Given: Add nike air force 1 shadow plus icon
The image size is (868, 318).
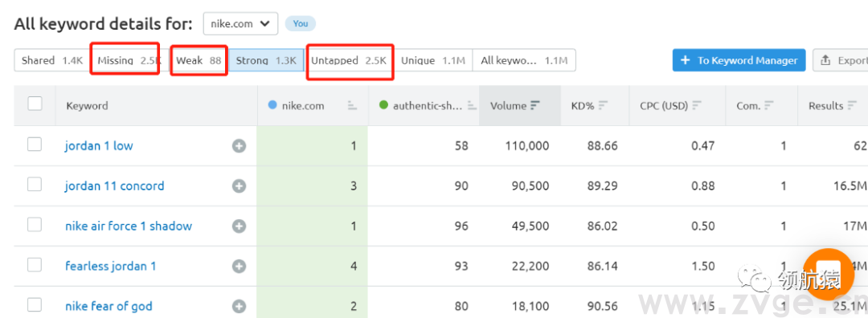Looking at the screenshot, I should [x=240, y=226].
